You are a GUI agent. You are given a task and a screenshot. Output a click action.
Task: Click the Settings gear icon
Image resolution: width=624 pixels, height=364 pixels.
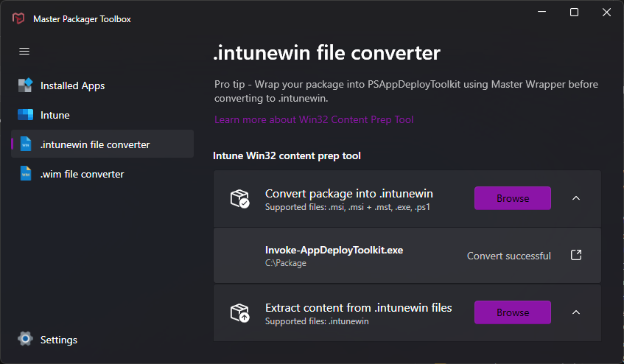(x=25, y=339)
